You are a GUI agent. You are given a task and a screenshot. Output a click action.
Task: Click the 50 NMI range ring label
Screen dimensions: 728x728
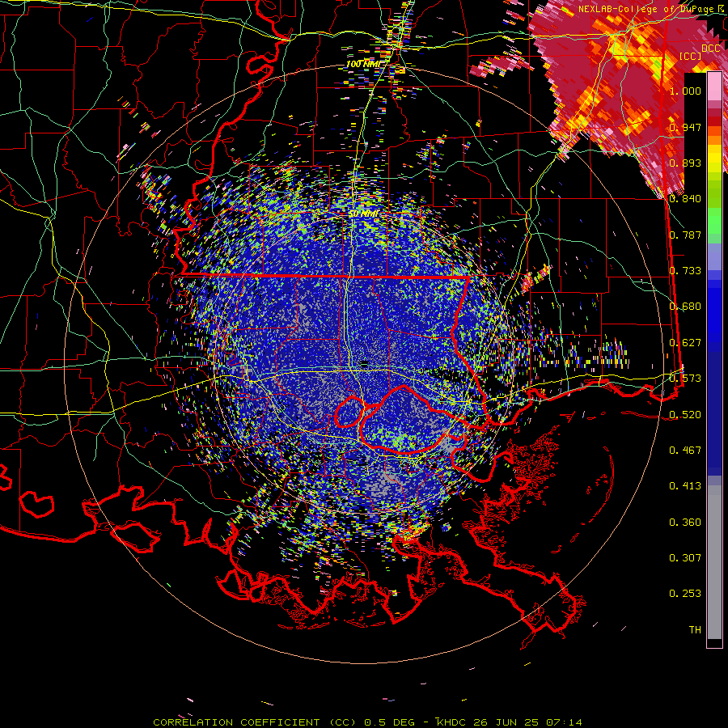(x=363, y=214)
